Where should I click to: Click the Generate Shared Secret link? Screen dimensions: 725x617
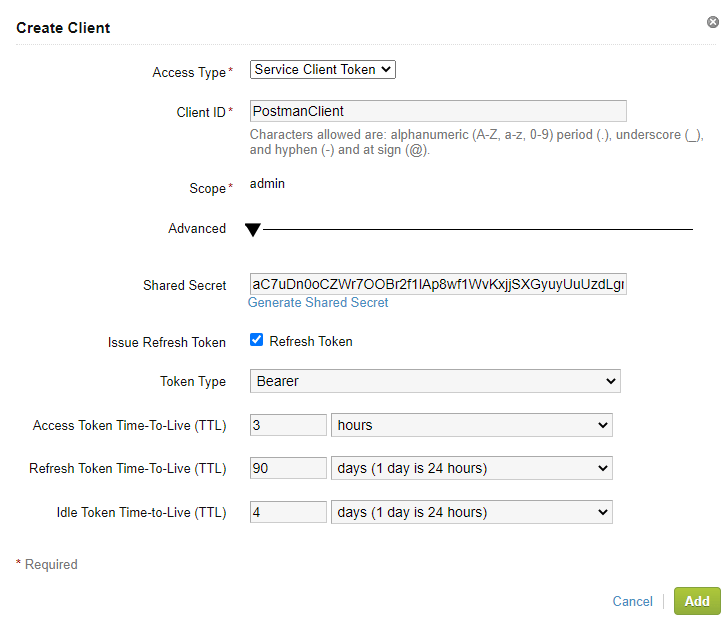pyautogui.click(x=318, y=302)
